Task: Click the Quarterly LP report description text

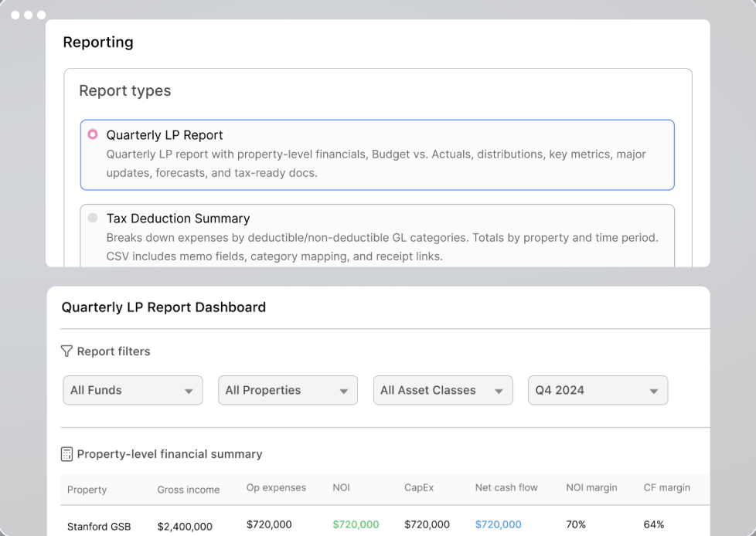Action: 376,163
